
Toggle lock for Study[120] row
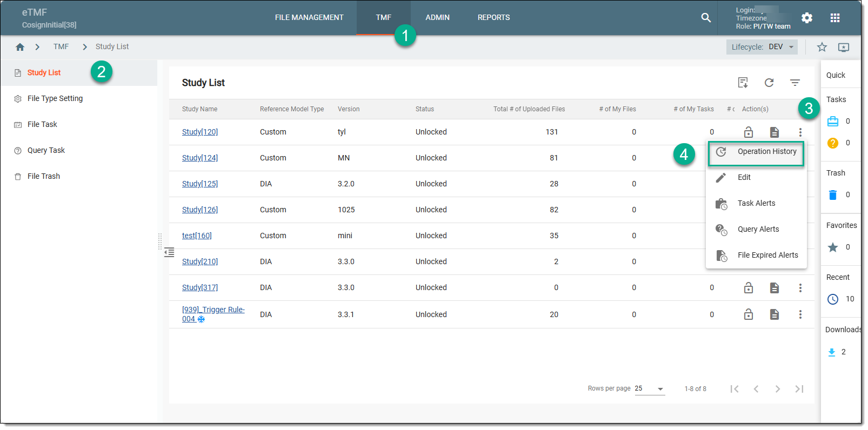[749, 132]
